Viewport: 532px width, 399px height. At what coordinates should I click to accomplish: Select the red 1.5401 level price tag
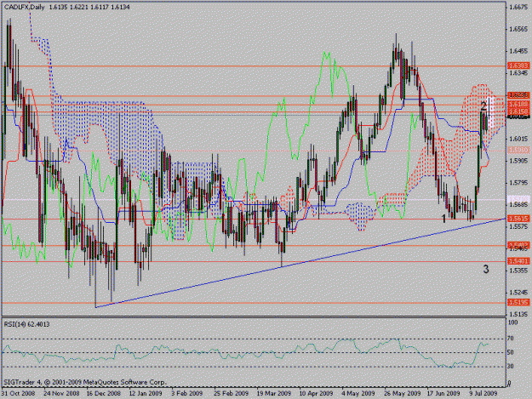pyautogui.click(x=518, y=261)
